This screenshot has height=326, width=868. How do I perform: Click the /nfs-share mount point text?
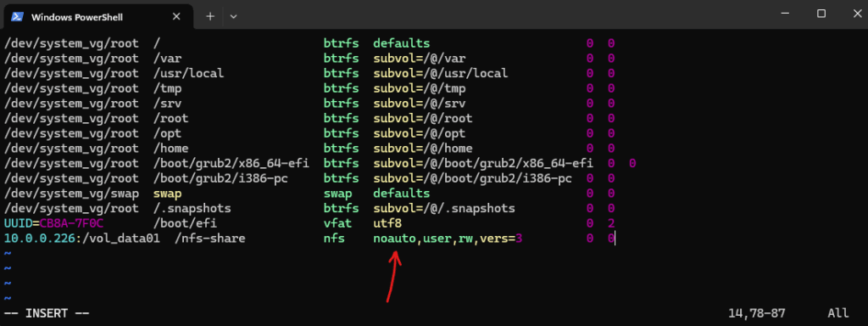point(210,239)
